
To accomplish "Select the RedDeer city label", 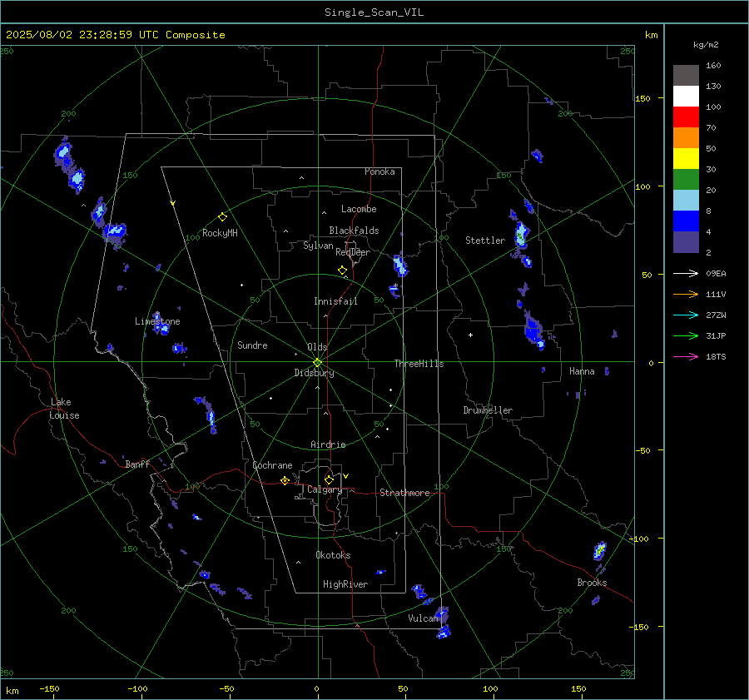I will click(x=353, y=252).
